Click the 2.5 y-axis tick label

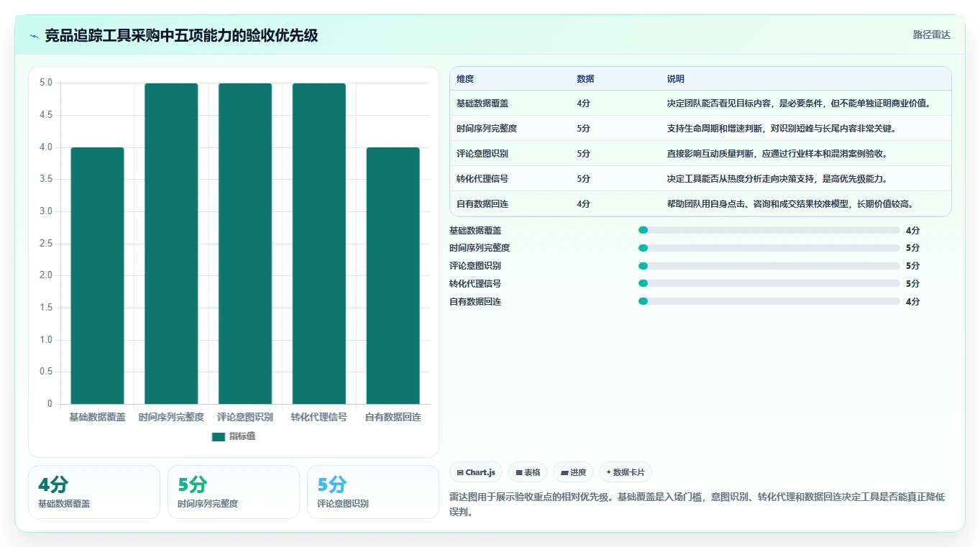click(x=46, y=244)
